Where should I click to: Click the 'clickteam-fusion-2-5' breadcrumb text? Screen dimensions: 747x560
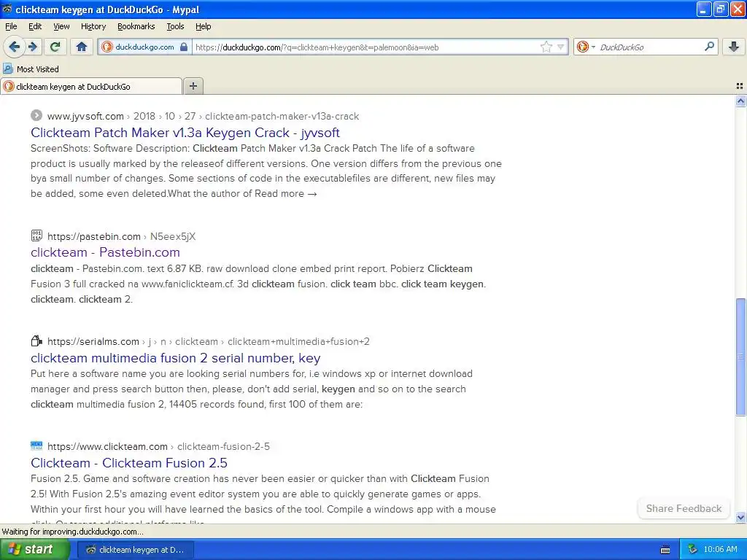(223, 447)
